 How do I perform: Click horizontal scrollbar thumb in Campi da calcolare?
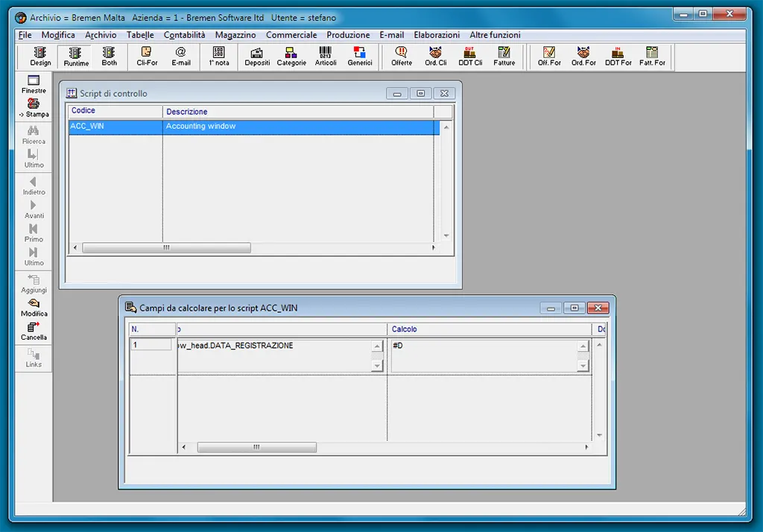click(x=256, y=447)
